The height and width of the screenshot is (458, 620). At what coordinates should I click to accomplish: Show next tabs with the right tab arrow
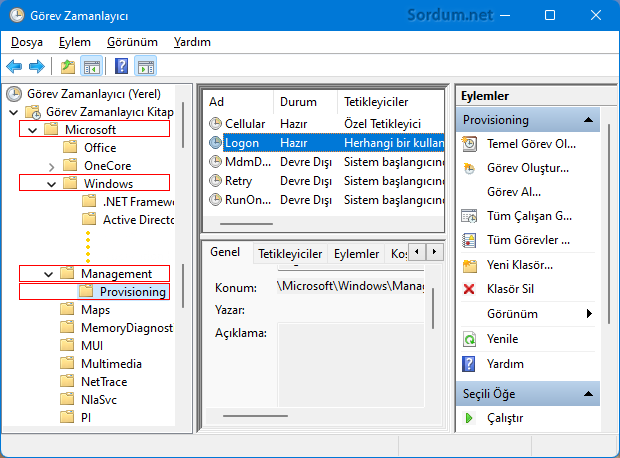[435, 252]
